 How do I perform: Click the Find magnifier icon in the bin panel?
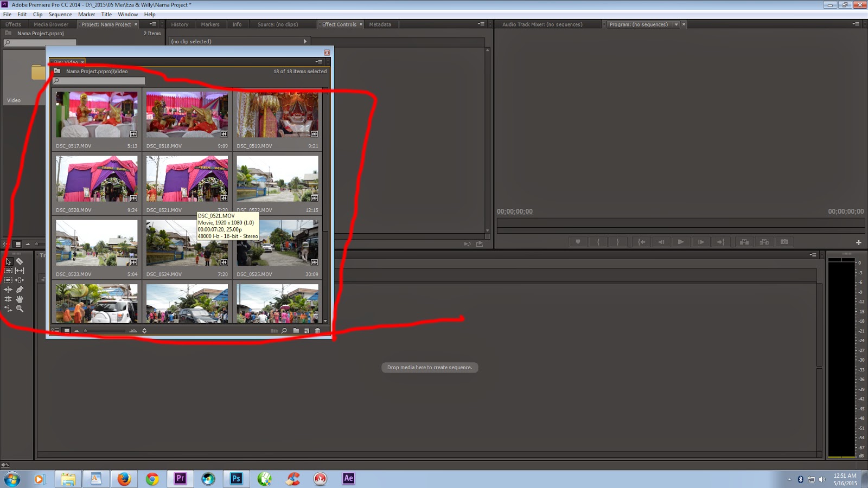284,330
